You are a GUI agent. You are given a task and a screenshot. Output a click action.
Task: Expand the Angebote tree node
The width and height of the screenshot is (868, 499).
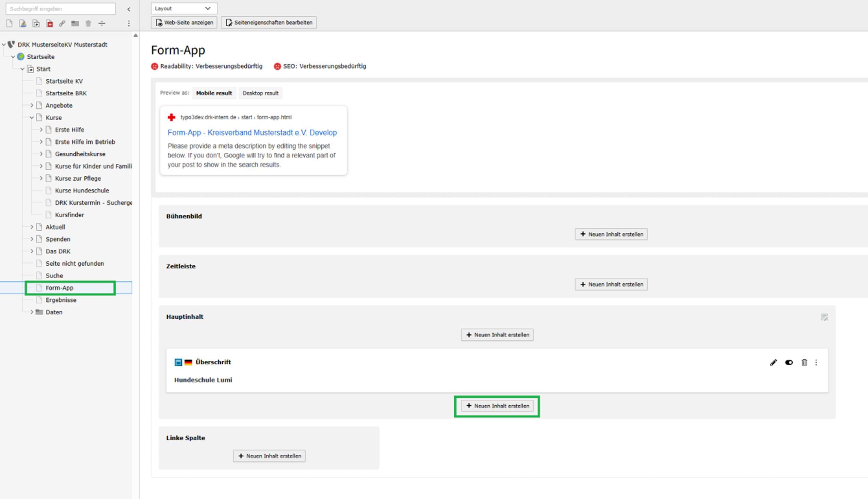click(x=32, y=105)
